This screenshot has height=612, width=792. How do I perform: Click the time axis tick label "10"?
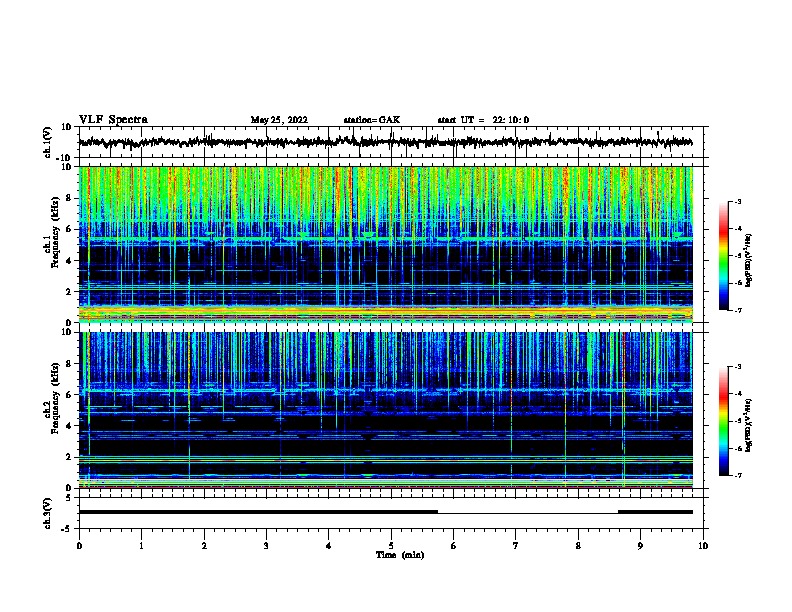703,546
